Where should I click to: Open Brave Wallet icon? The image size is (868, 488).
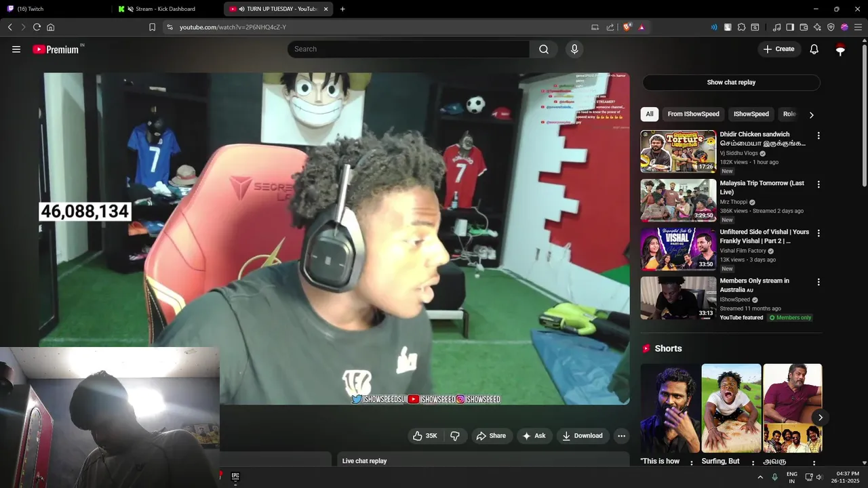pos(804,27)
